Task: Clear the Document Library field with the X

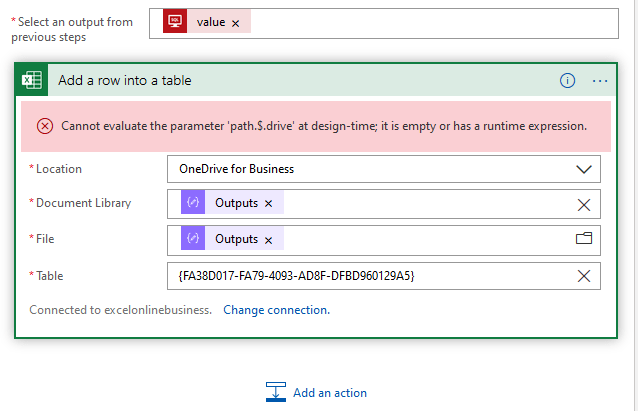Action: click(584, 204)
